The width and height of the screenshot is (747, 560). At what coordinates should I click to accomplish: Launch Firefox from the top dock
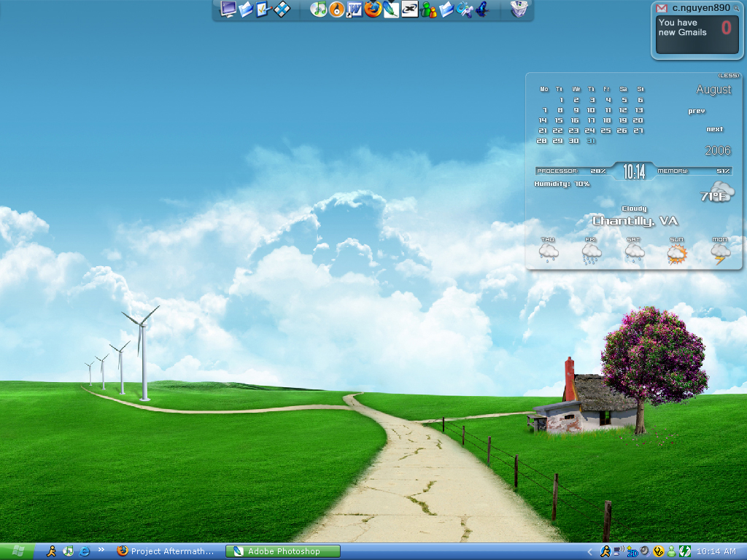[373, 9]
